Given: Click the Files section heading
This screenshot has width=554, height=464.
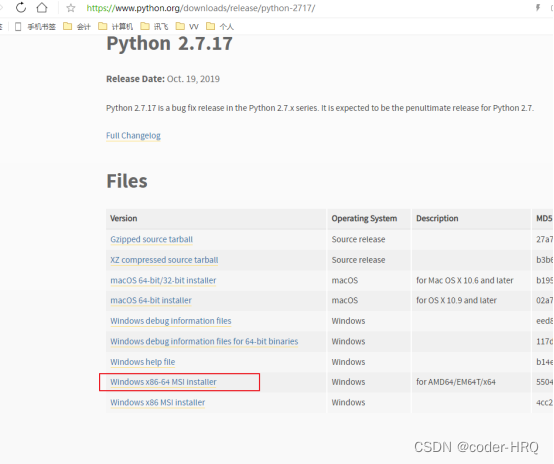Looking at the screenshot, I should click(127, 181).
